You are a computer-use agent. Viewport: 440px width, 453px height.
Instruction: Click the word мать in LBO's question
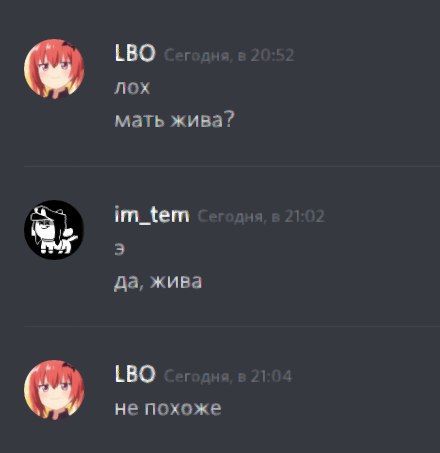pos(139,120)
